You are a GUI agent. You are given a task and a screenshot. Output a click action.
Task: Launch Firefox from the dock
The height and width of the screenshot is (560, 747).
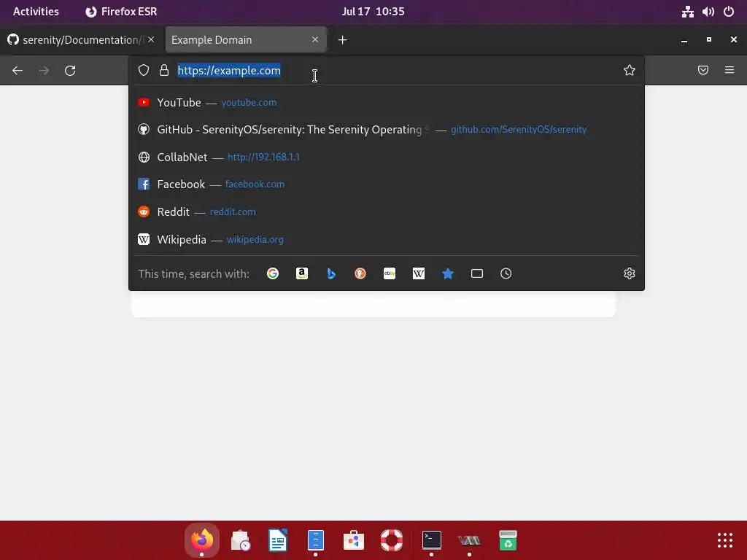click(202, 540)
